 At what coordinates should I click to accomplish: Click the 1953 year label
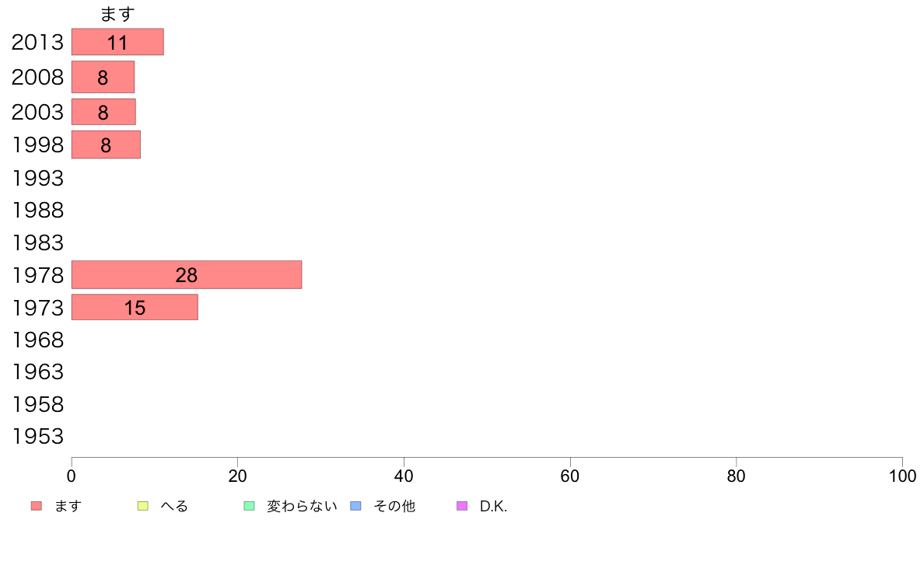pos(37,436)
